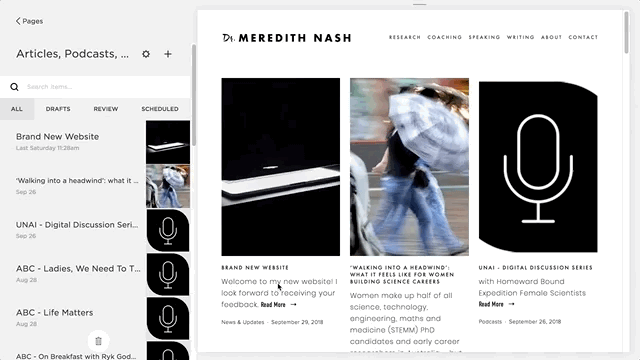This screenshot has height=360, width=640.
Task: Click Read More under Brand New Website
Action: pyautogui.click(x=278, y=304)
